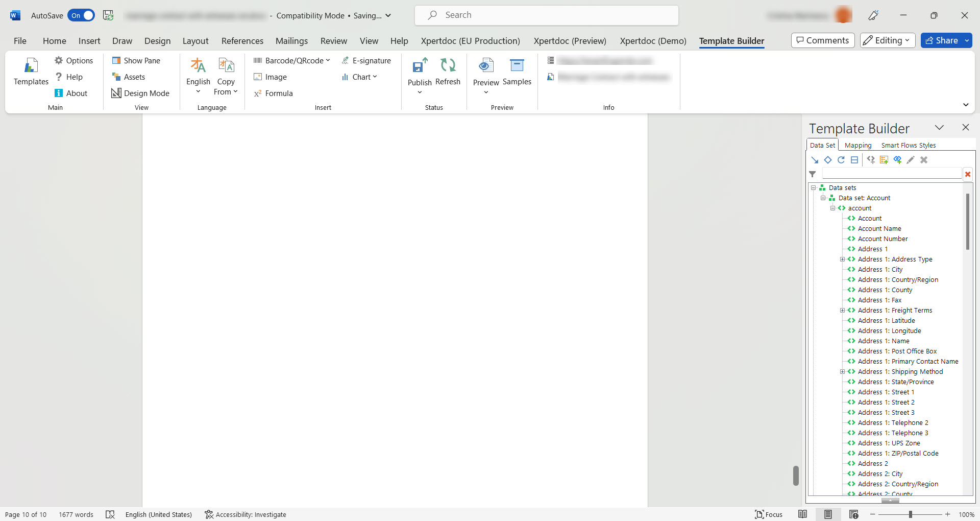This screenshot has width=980, height=521.
Task: Click the save icon next to AutoSave
Action: coord(108,15)
